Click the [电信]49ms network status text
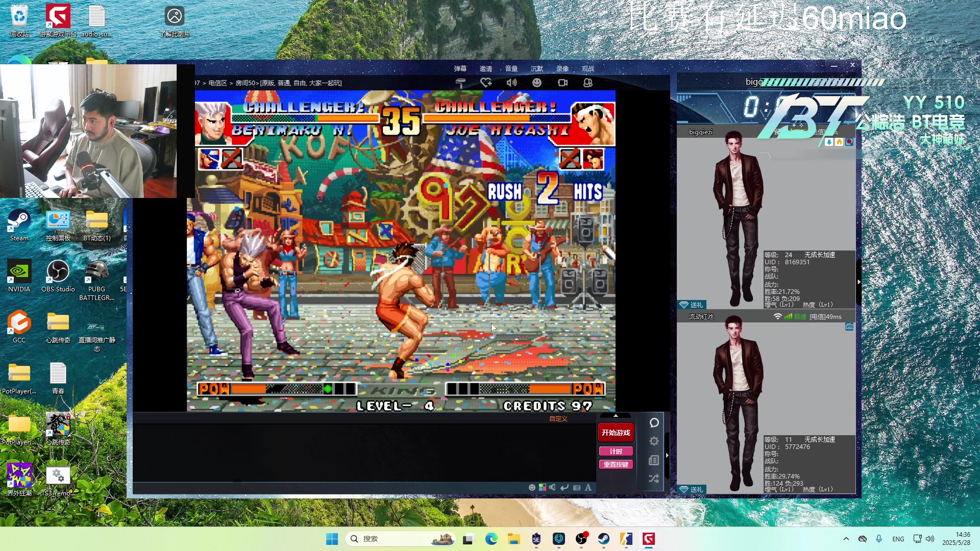 pyautogui.click(x=825, y=317)
